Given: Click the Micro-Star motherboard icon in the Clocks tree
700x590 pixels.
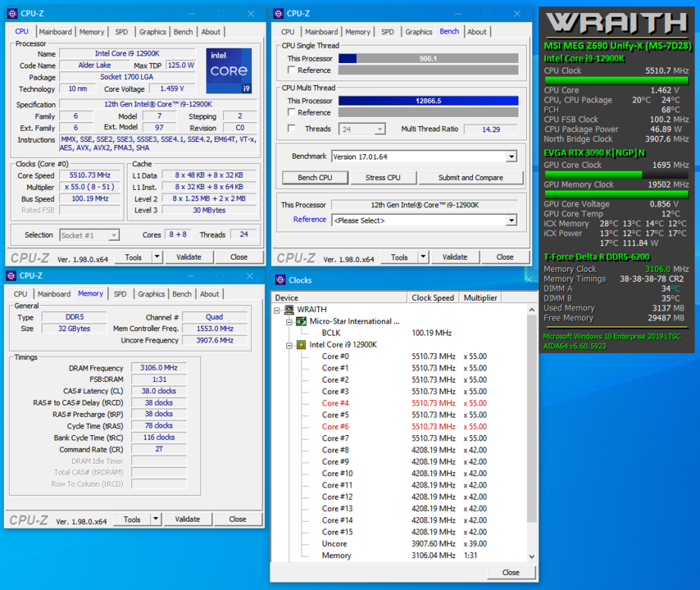Looking at the screenshot, I should point(301,321).
